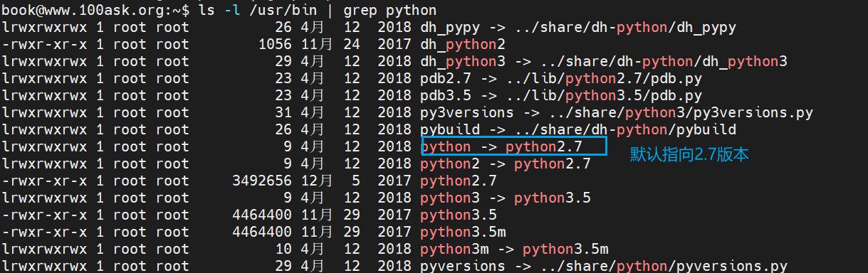Click the file size value 3492656
This screenshot has width=868, height=273.
[261, 181]
